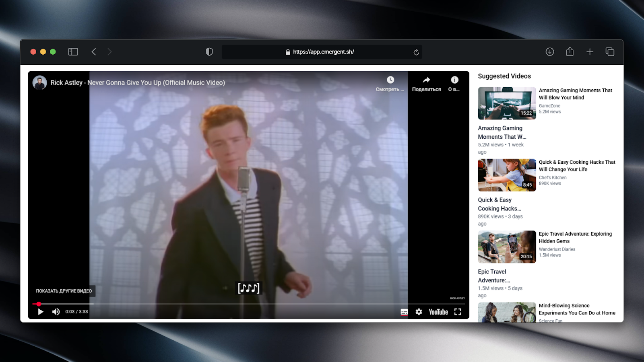Mute the video volume

coord(56,312)
